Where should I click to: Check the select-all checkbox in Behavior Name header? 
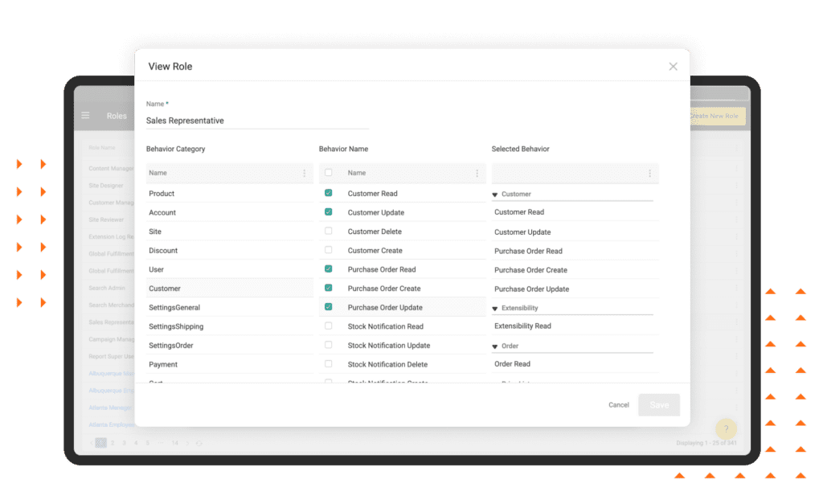tap(329, 173)
